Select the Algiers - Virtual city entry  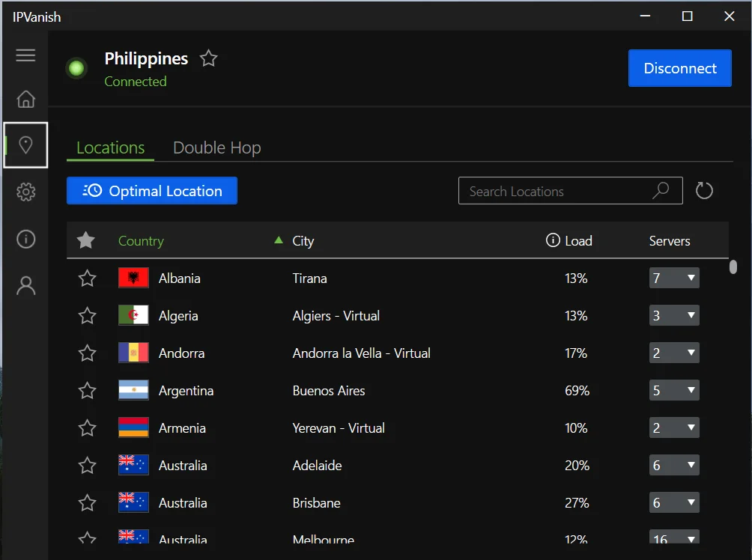[x=336, y=316]
